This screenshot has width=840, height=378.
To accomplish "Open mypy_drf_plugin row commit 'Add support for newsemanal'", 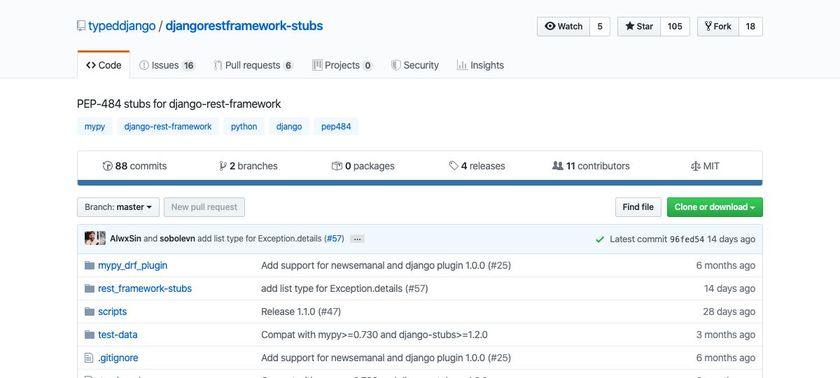I will point(386,266).
